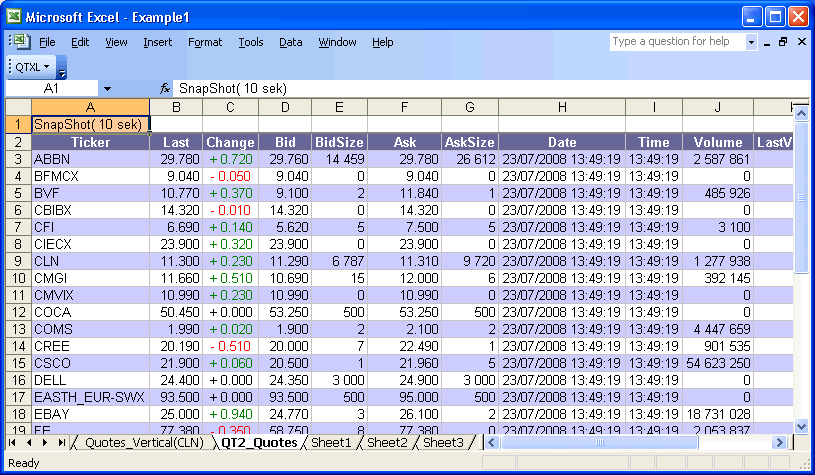This screenshot has height=475, width=815.
Task: Select column H header
Action: [x=562, y=107]
